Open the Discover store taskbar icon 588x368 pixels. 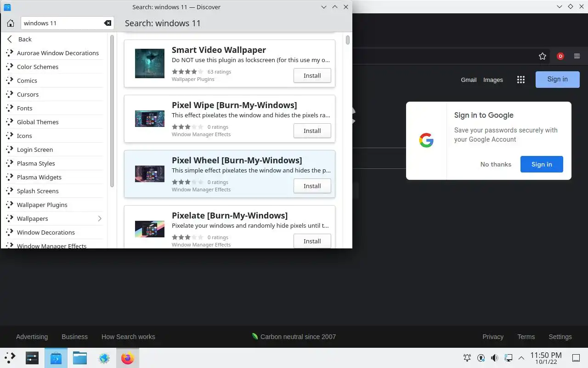pos(56,358)
